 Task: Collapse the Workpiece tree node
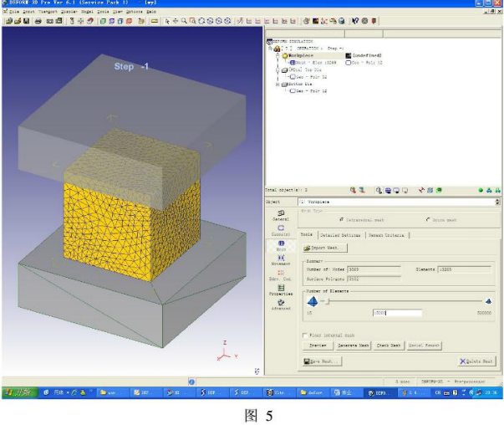point(277,56)
